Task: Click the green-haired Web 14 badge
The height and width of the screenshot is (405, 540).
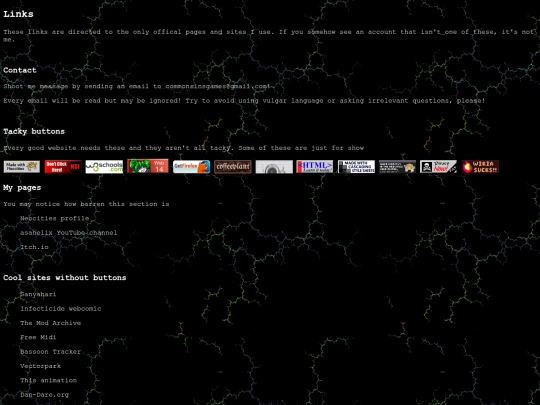Action: (x=148, y=166)
